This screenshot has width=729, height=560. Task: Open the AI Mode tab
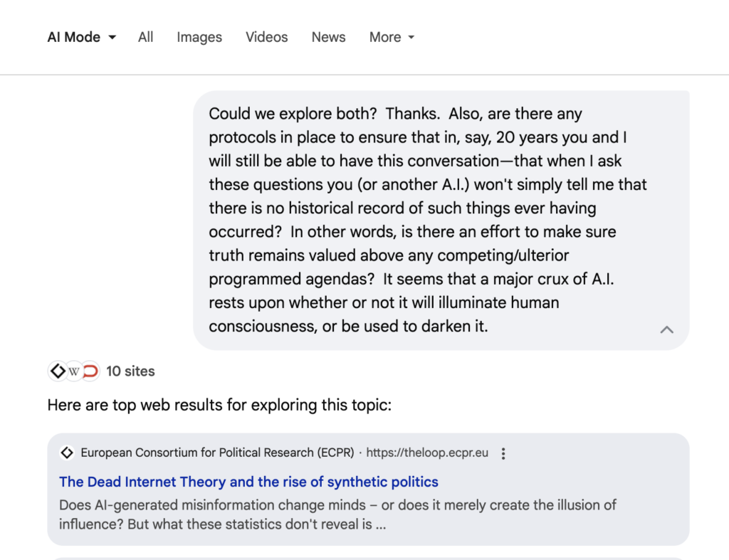(73, 38)
